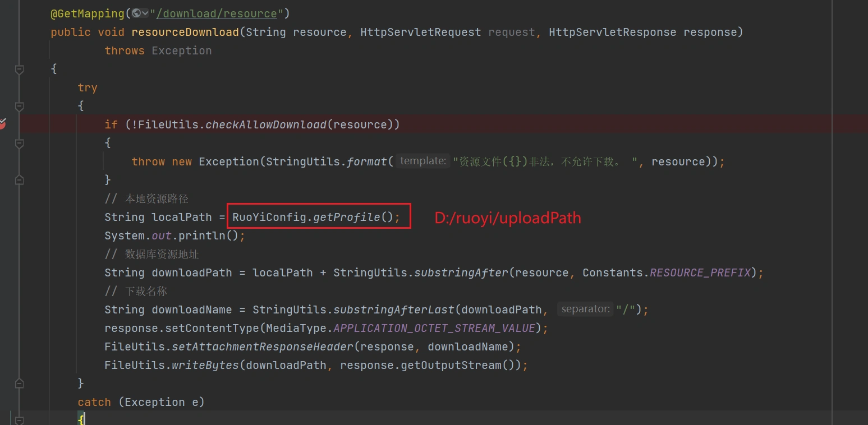Click the fold end marker at the if block's closing brace
Screen dimensions: 868x425
pyautogui.click(x=20, y=180)
